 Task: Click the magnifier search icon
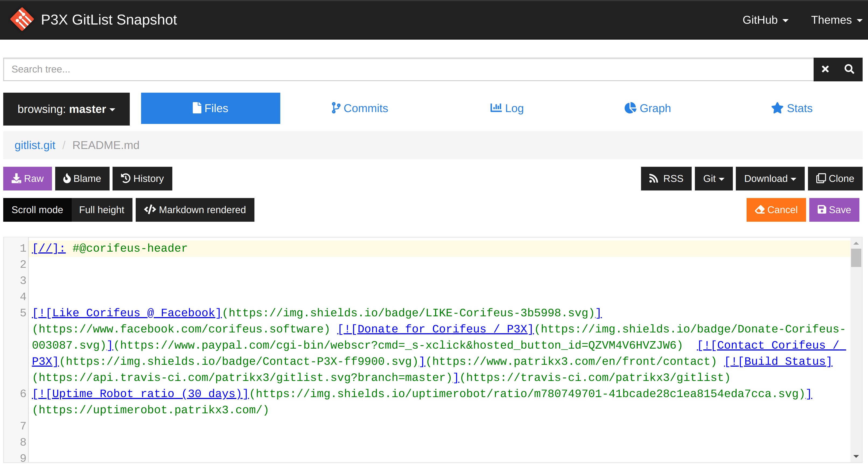[x=849, y=69]
